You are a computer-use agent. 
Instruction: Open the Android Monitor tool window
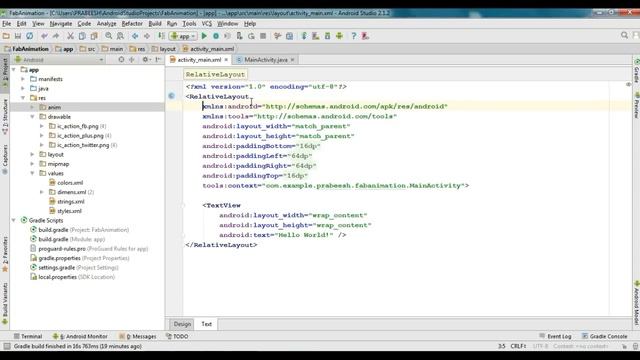[x=80, y=336]
